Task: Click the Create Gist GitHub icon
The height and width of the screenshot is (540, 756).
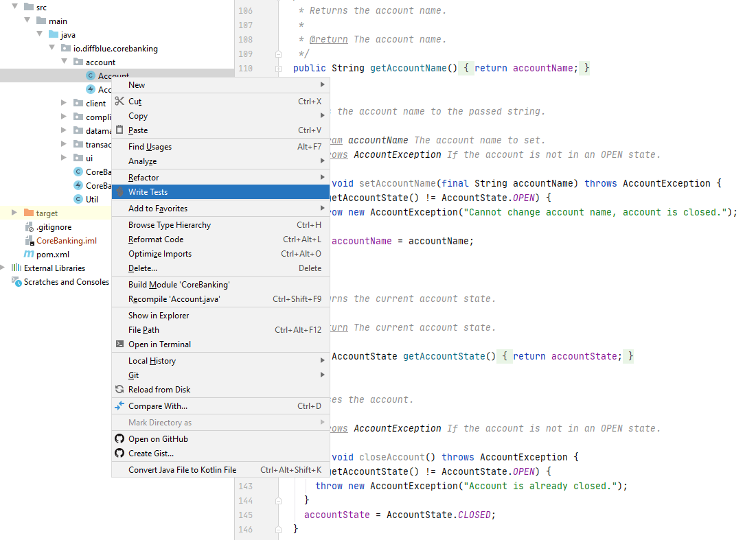Action: click(119, 454)
